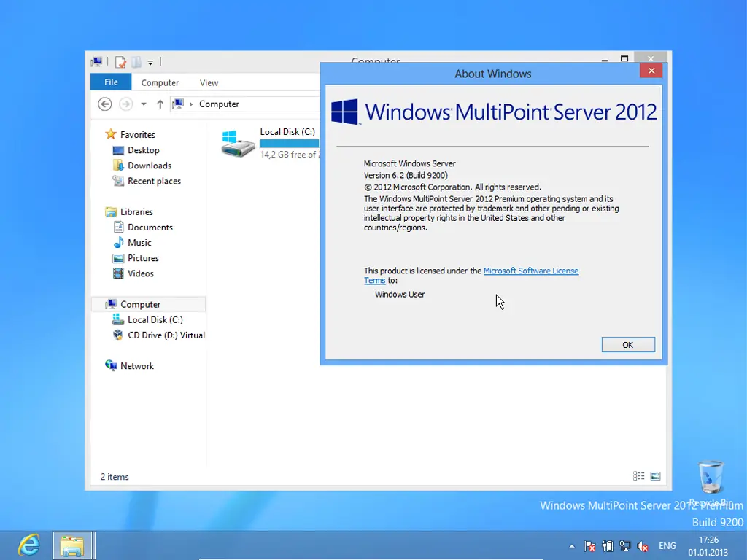Expand the address bar breadcrumb chevron
This screenshot has height=560, width=747.
coord(191,104)
